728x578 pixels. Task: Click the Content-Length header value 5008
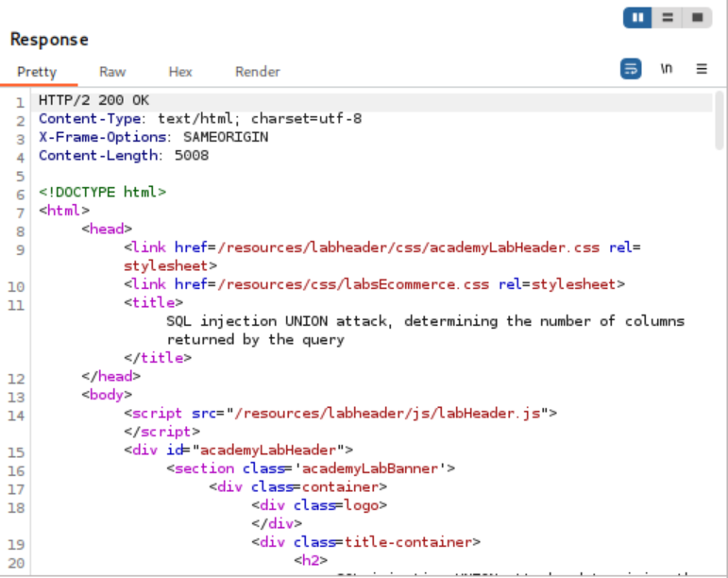pyautogui.click(x=192, y=156)
